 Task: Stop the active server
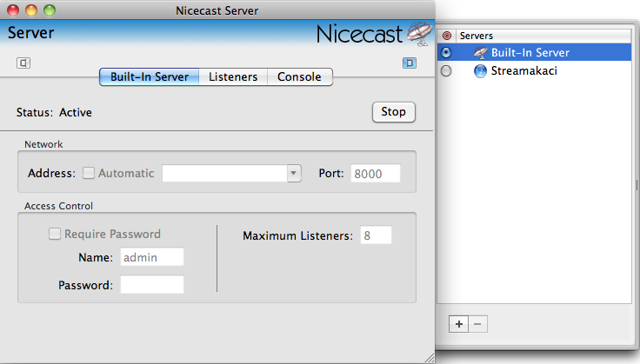pos(393,112)
